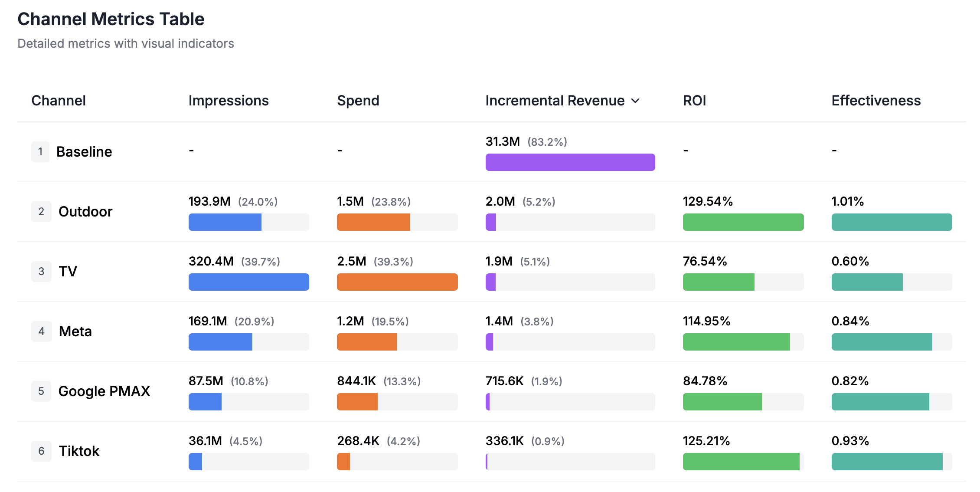Select rank badge 4 for Meta
980x492 pixels.
click(x=41, y=331)
